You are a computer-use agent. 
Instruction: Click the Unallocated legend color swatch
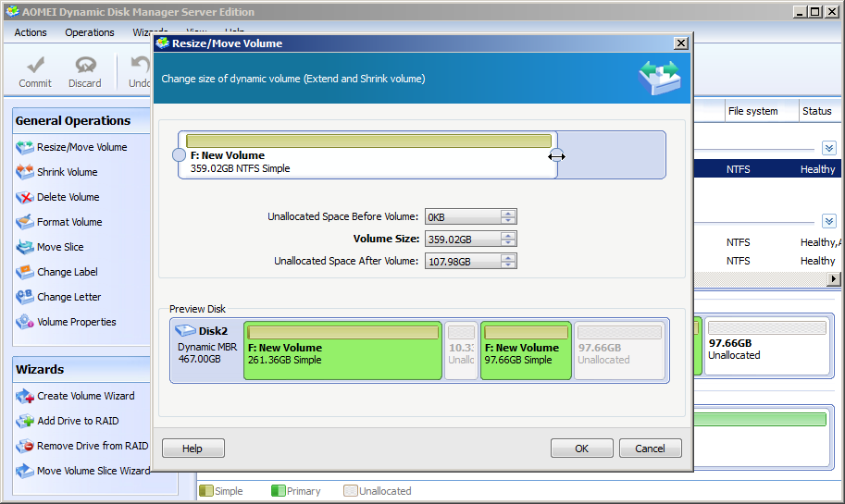pos(350,490)
